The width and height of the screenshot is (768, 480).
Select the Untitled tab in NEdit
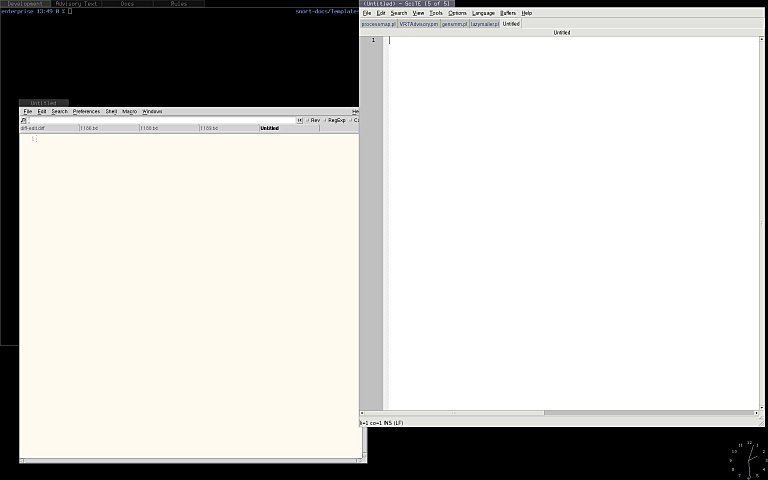pyautogui.click(x=289, y=128)
